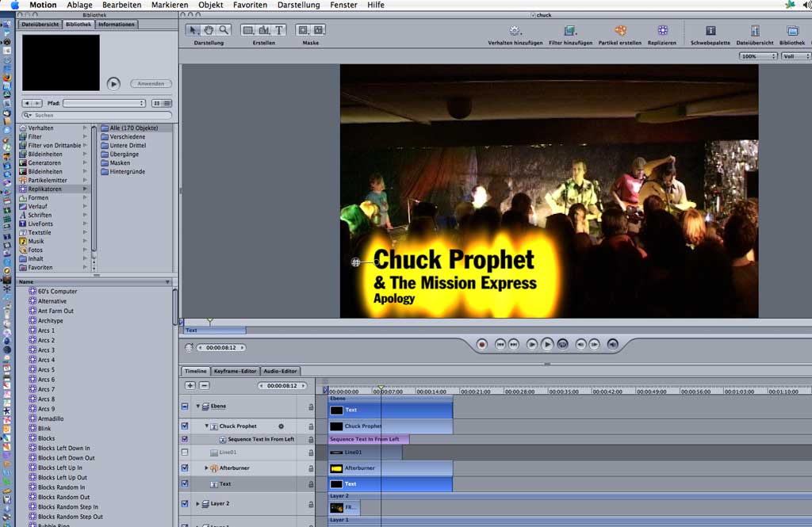
Task: Click the record button
Action: [481, 344]
